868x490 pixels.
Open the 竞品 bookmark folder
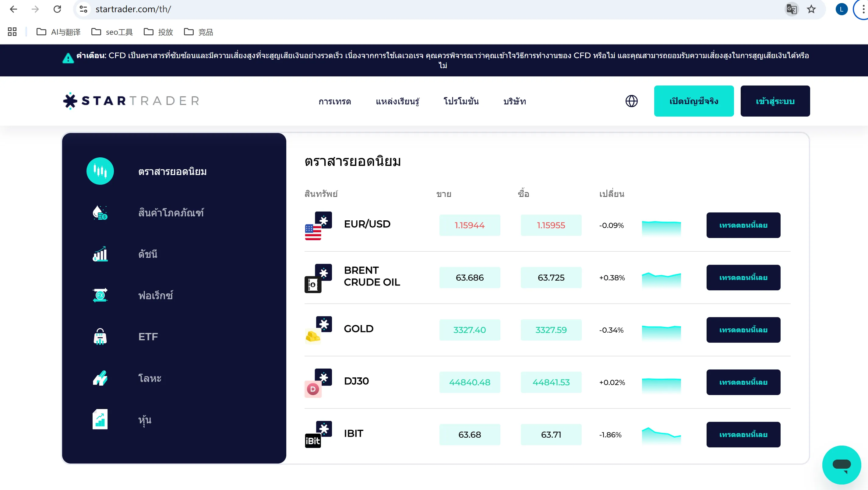coord(199,32)
